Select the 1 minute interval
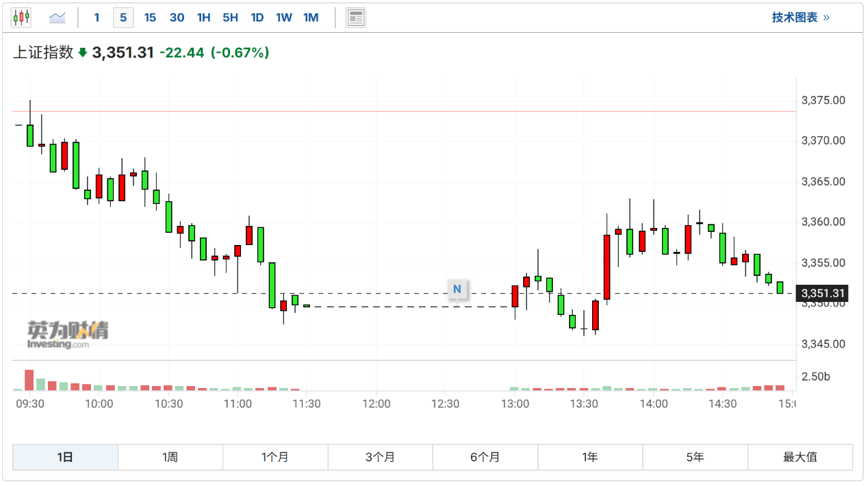Viewport: 868px width, 486px height. point(97,17)
